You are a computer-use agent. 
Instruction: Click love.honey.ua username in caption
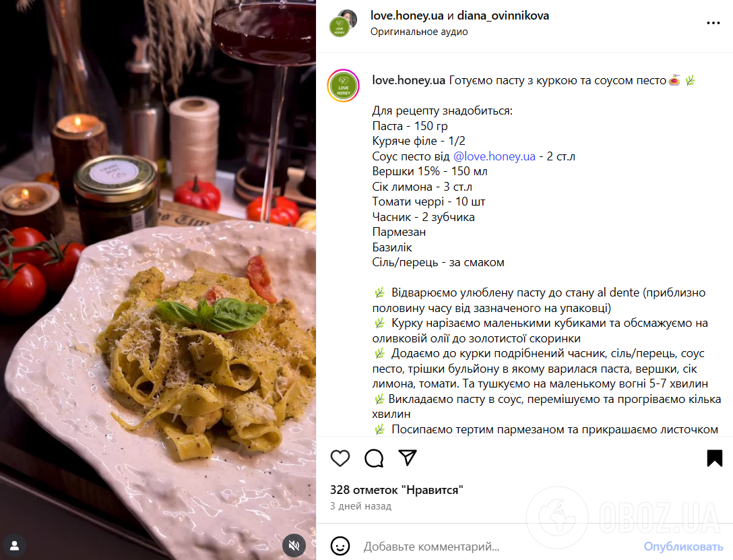point(408,80)
